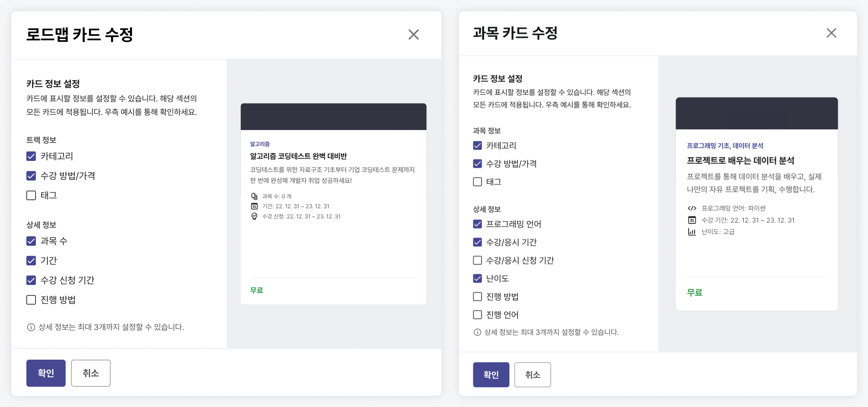
Task: Toggle the 난이도 checkbox off
Action: click(x=477, y=279)
